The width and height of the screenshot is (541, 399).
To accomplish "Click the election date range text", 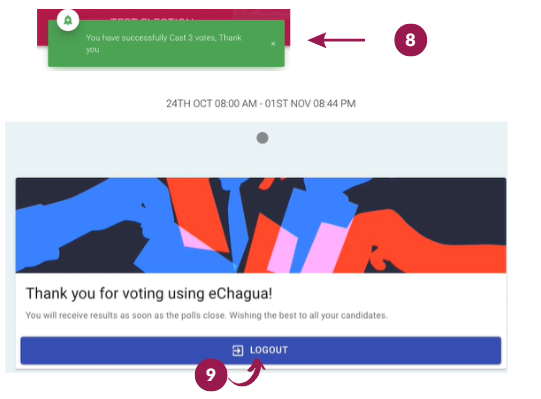I will (261, 104).
